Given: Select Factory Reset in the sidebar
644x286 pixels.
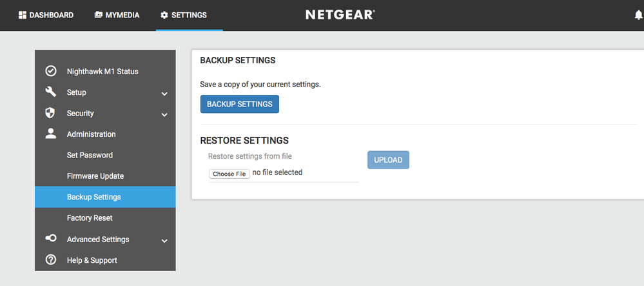Looking at the screenshot, I should (x=90, y=218).
